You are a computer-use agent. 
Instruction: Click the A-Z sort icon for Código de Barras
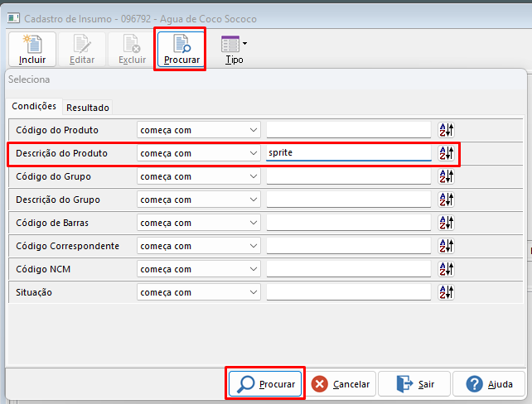click(x=446, y=223)
